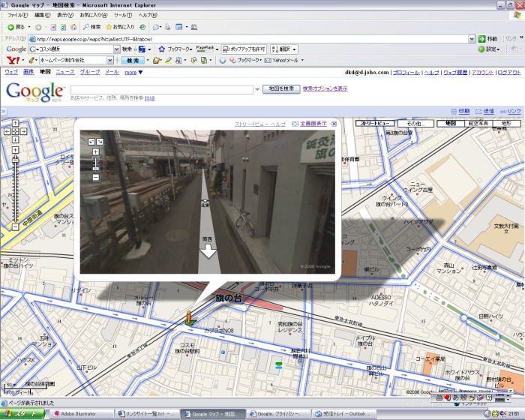Toggle ストリートビュー overlay button
525x420 pixels.
click(x=374, y=123)
